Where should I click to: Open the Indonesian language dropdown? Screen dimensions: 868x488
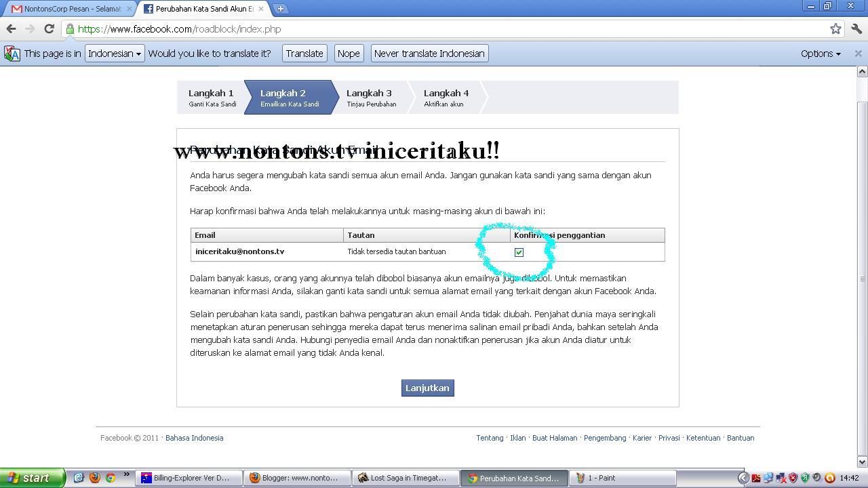point(115,54)
